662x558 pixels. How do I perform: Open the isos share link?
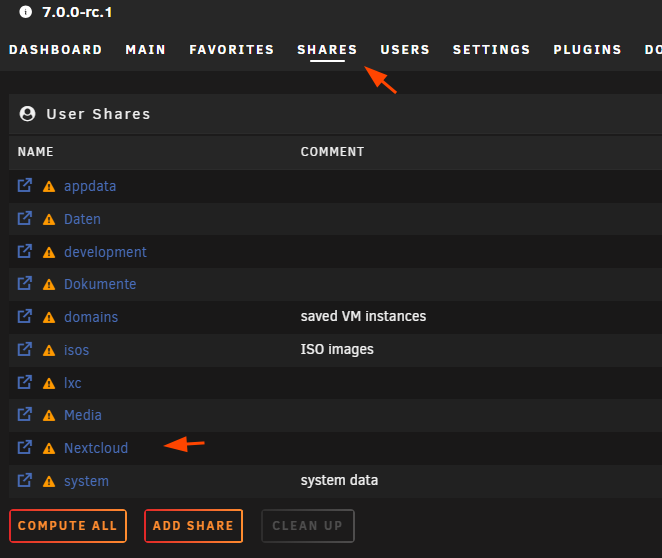pyautogui.click(x=76, y=350)
